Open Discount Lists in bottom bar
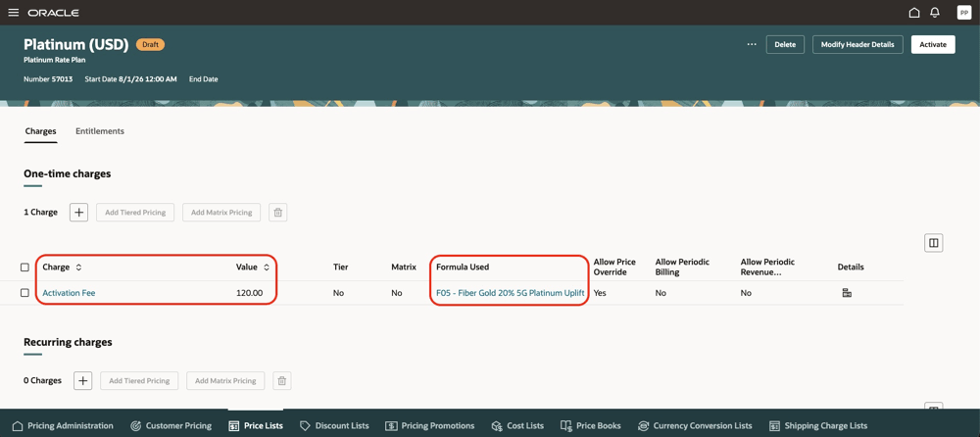The height and width of the screenshot is (437, 980). point(335,425)
